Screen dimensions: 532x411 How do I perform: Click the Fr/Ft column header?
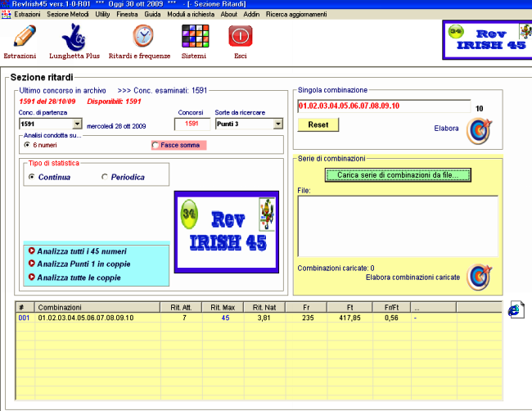coord(391,308)
